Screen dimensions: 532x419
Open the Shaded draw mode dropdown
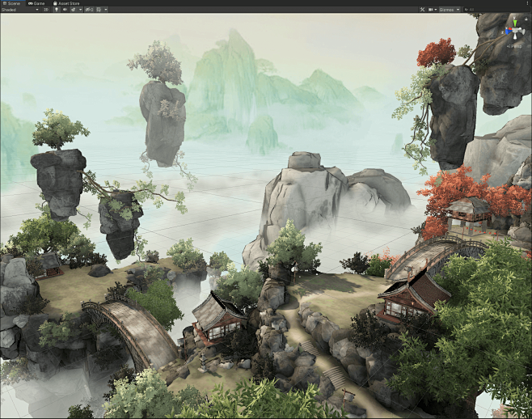19,10
